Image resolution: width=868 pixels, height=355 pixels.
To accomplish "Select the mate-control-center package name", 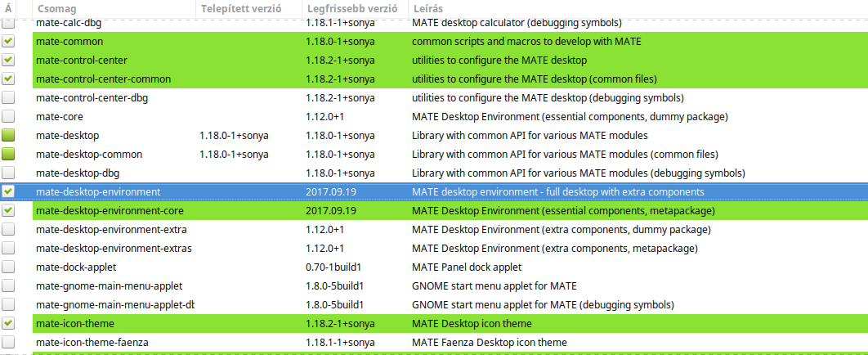I will tap(82, 60).
